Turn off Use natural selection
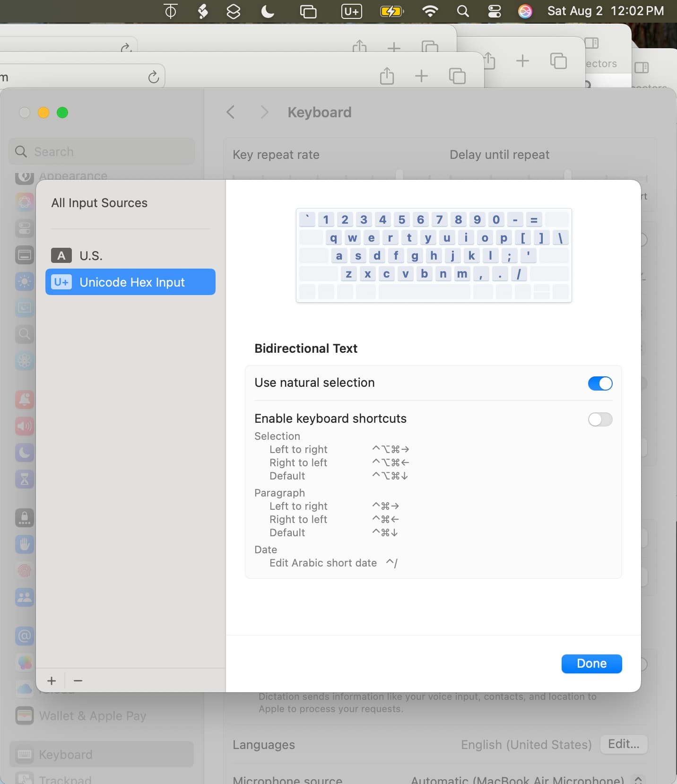This screenshot has height=784, width=677. tap(600, 383)
